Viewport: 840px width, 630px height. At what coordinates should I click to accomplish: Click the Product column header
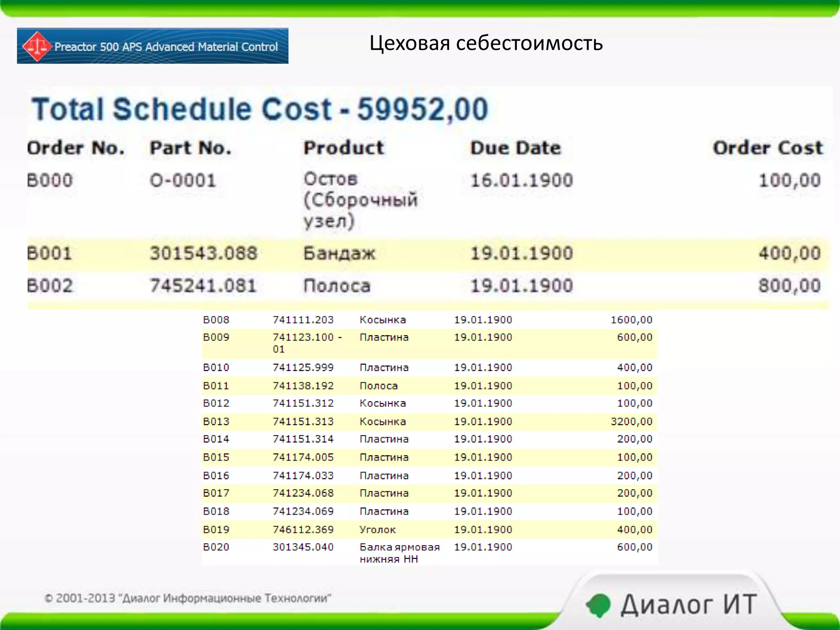(x=344, y=148)
